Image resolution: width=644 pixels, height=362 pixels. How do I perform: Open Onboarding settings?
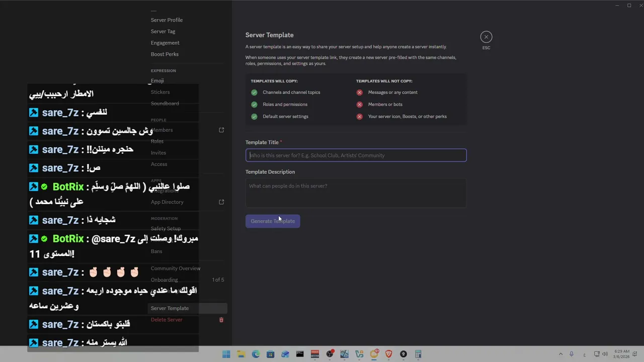point(164,280)
